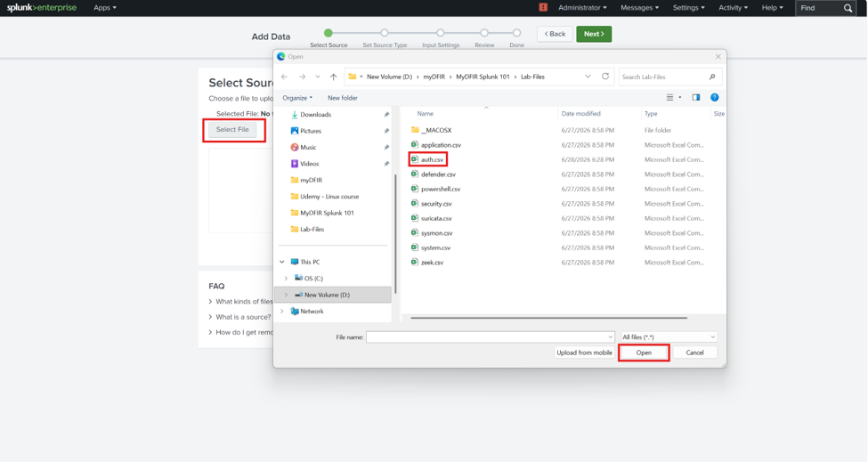This screenshot has height=462, width=868.
Task: Open the Organize dropdown menu
Action: click(x=297, y=98)
